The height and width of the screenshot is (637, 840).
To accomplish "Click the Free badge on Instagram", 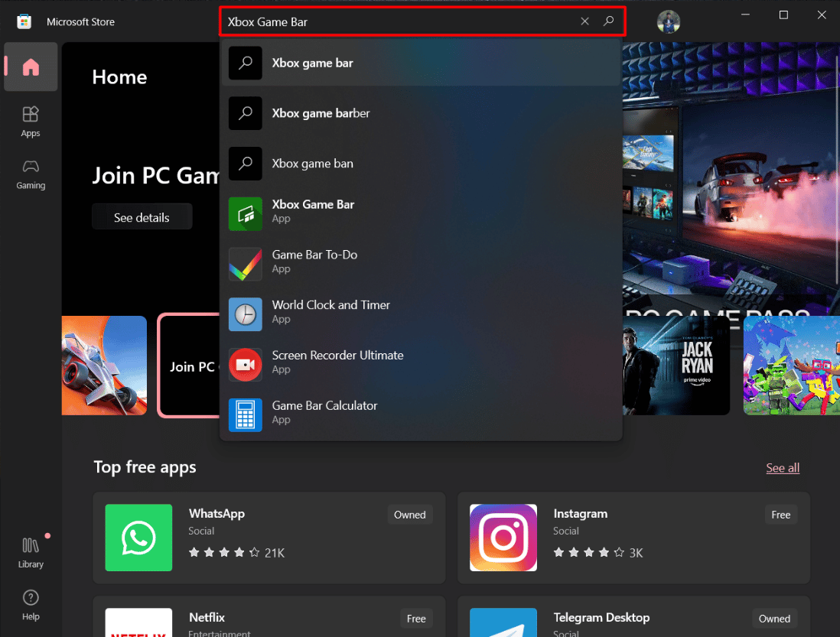I will 780,515.
